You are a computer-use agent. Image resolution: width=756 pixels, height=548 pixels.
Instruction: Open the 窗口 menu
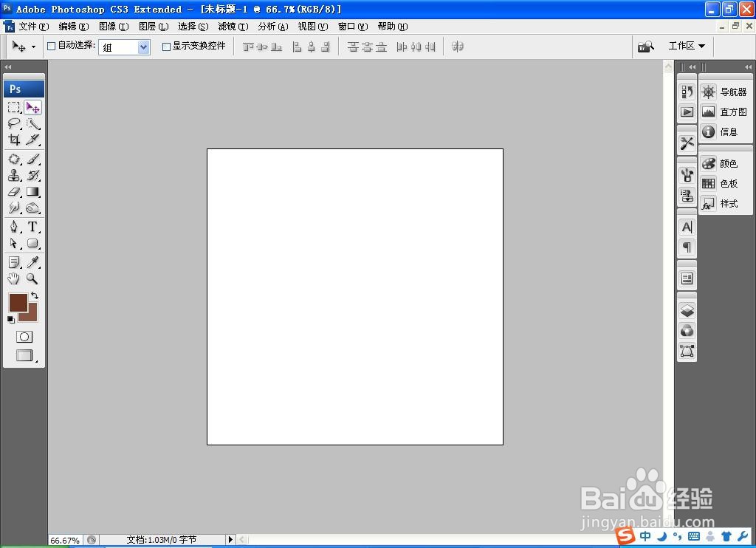click(x=353, y=27)
